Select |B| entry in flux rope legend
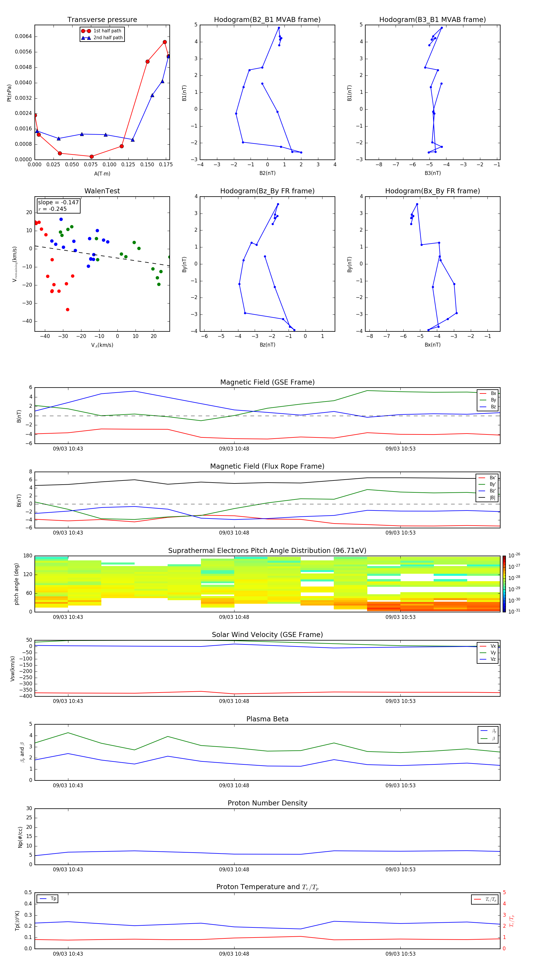 [487, 498]
